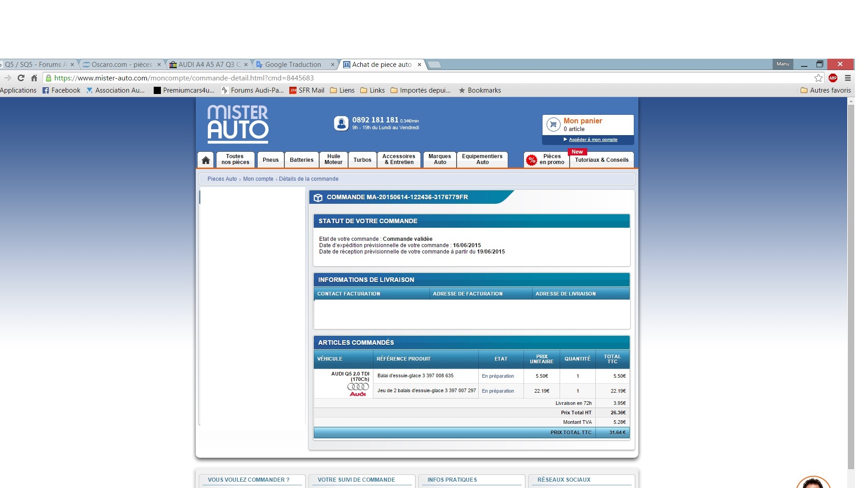Click the bookmark star in address bar
Image resolution: width=868 pixels, height=488 pixels.
click(x=818, y=78)
